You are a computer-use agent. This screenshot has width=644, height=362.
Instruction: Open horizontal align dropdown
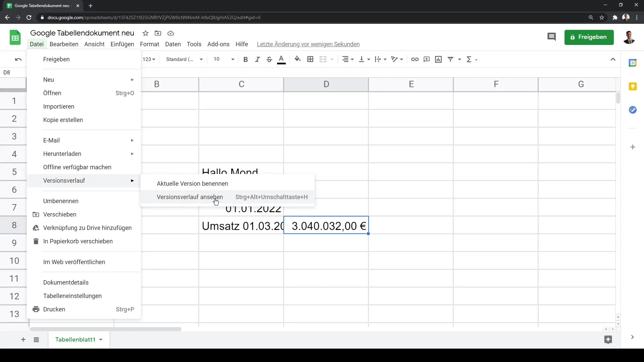(x=348, y=59)
